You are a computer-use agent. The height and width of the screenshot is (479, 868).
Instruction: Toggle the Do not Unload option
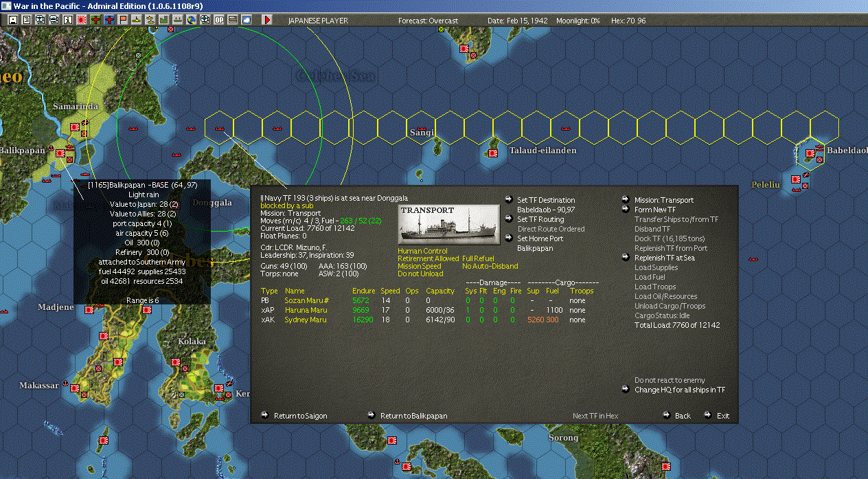click(419, 274)
